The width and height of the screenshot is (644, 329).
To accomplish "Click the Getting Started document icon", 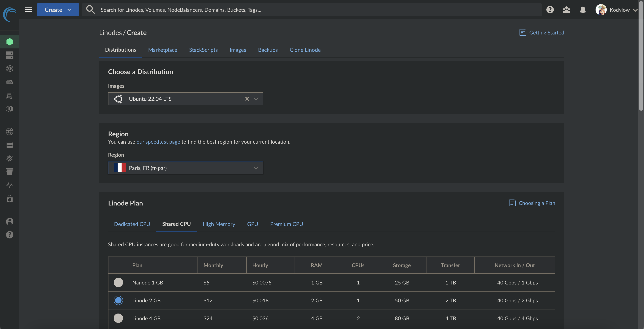I will (523, 32).
